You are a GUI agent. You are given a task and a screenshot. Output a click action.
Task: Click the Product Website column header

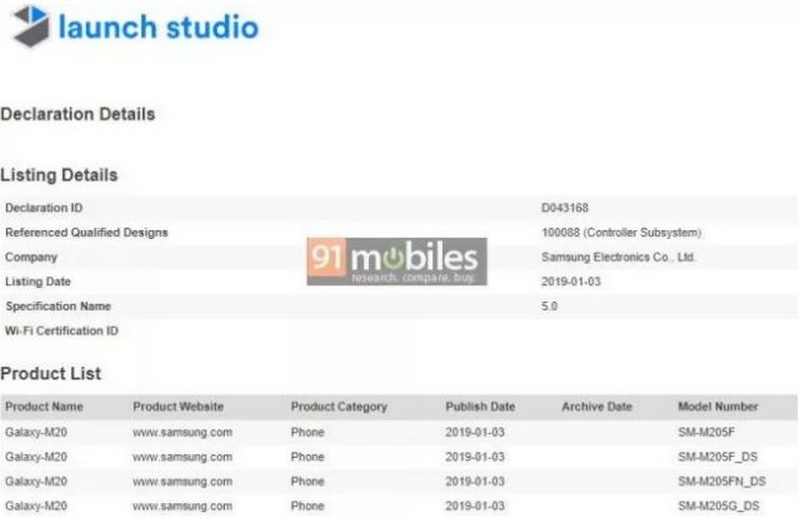coord(178,407)
